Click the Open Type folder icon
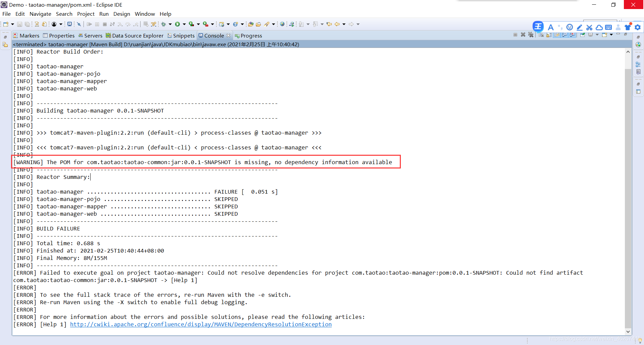This screenshot has height=345, width=644. coord(251,24)
